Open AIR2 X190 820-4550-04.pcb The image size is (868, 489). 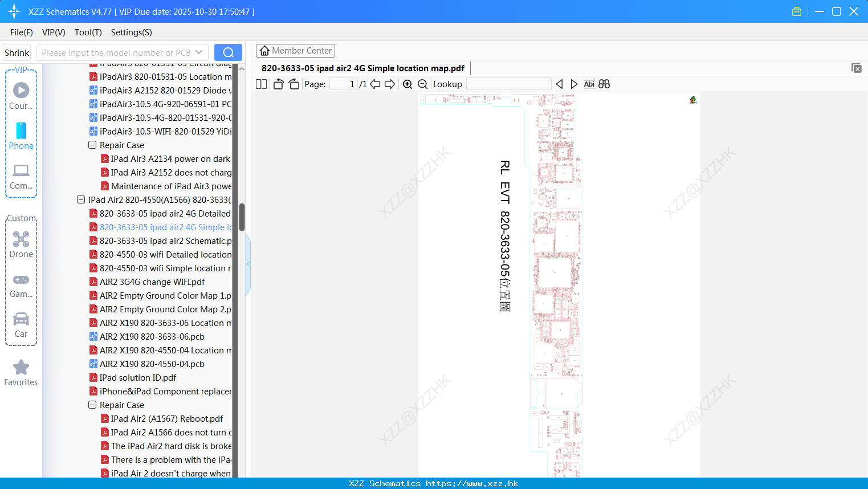tap(147, 364)
